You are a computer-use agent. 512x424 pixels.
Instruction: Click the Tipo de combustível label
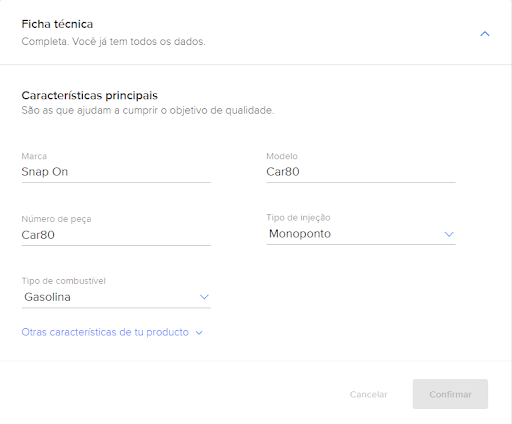click(64, 281)
